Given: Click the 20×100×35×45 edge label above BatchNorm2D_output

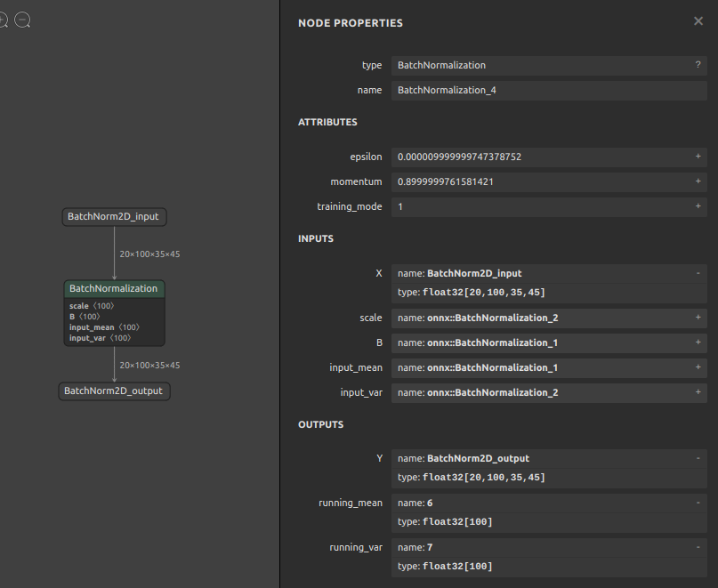Looking at the screenshot, I should click(x=149, y=365).
